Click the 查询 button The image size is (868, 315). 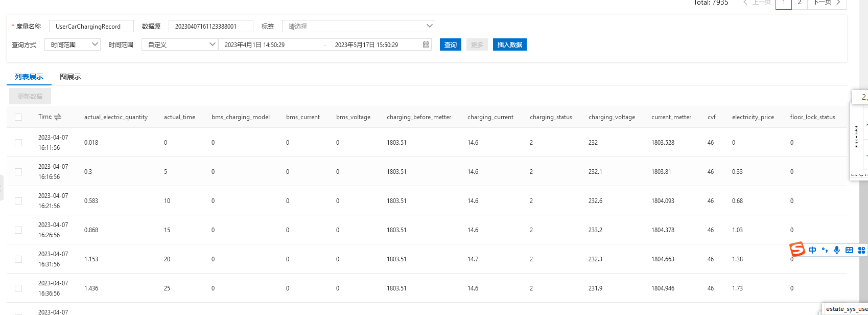[451, 44]
